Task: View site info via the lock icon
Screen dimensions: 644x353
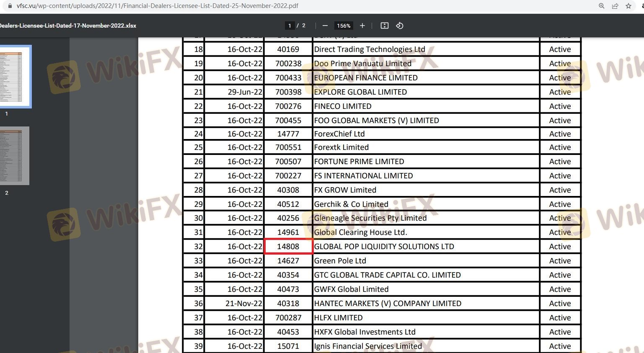Action: (x=10, y=6)
